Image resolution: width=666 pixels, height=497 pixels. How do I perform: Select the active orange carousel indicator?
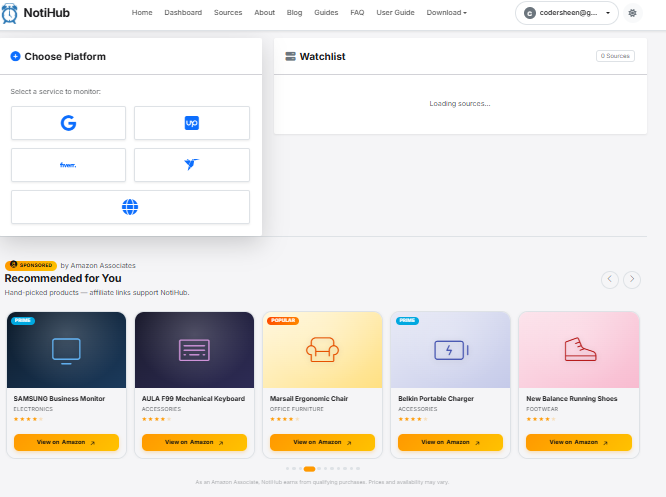tap(309, 469)
